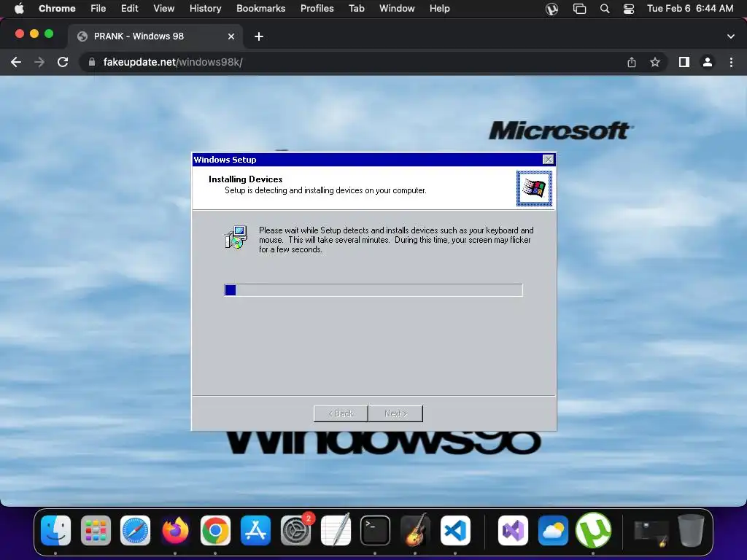Close the PRANK - Windows 98 tab
747x560 pixels.
231,36
